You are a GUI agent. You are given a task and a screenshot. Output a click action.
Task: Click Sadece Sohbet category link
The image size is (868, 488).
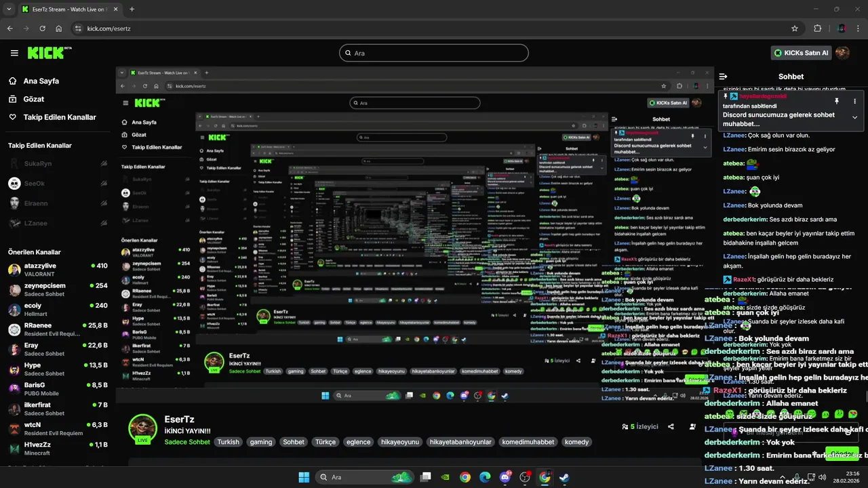(x=187, y=442)
